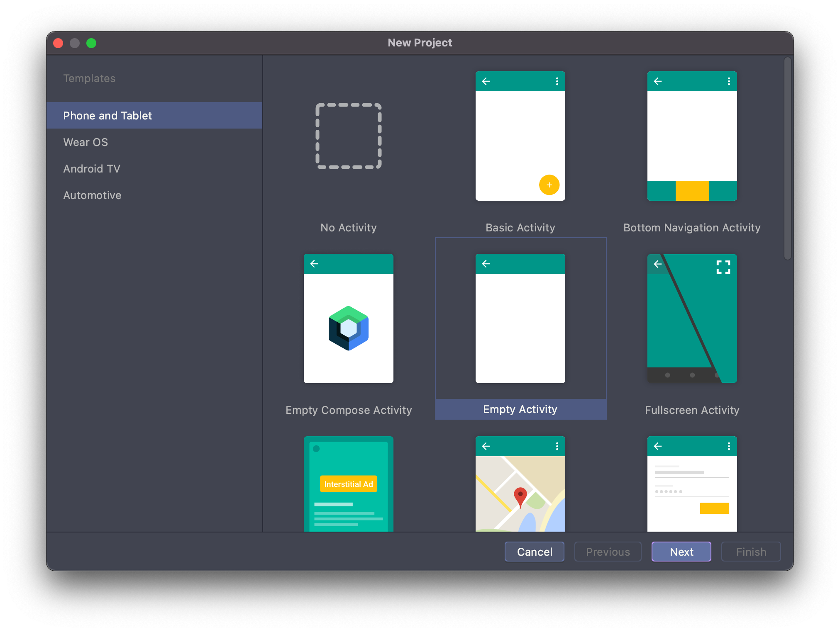
Task: Pick the Bottom Navigation Activity template
Action: (692, 136)
